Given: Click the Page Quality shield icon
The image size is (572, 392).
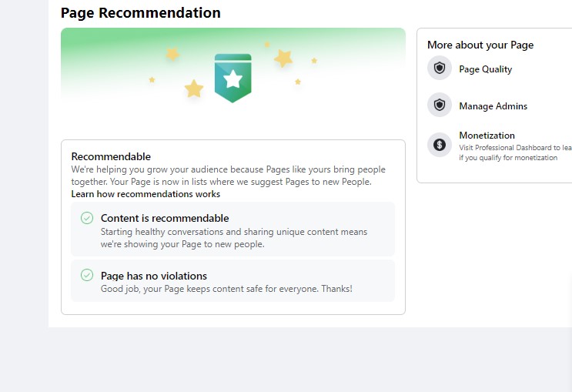Looking at the screenshot, I should point(440,68).
